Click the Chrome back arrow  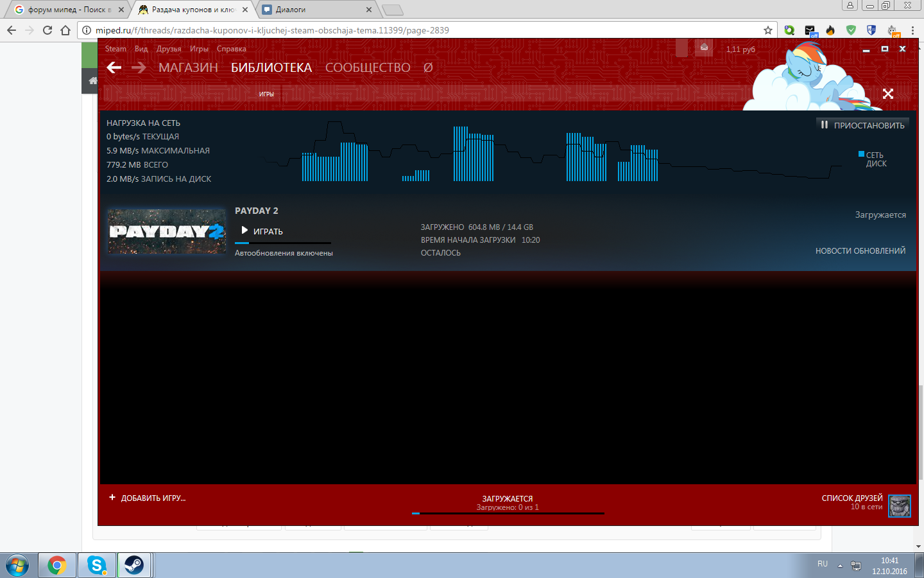pyautogui.click(x=12, y=30)
